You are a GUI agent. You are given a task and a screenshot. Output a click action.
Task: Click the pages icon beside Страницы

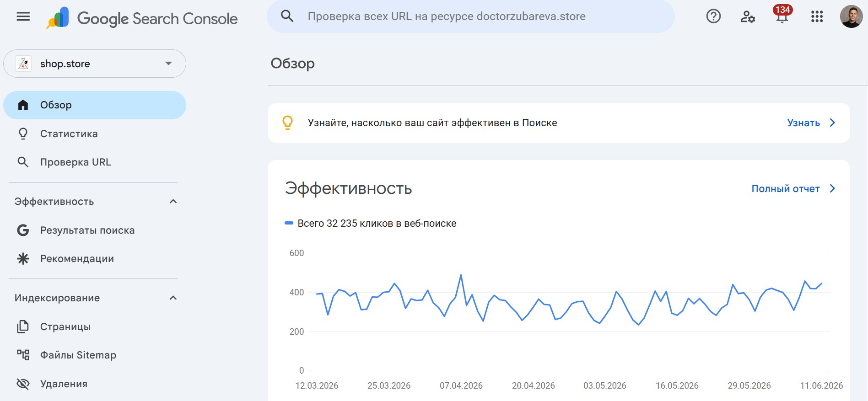click(x=23, y=326)
